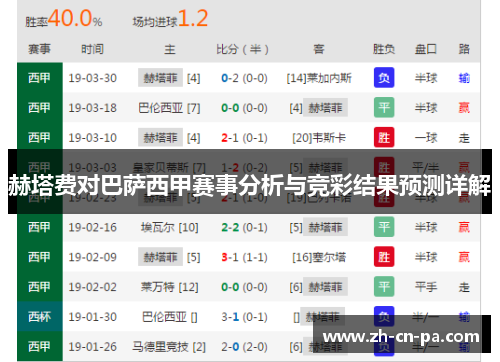Screen dimensions: 500x362
Task: Click the 一球 handicap value
Action: click(x=426, y=138)
